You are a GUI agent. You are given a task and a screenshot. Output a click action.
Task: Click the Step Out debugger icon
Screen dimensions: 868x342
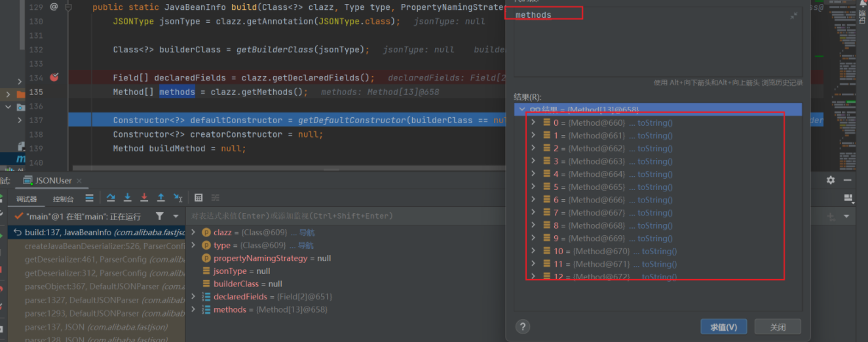pos(160,198)
